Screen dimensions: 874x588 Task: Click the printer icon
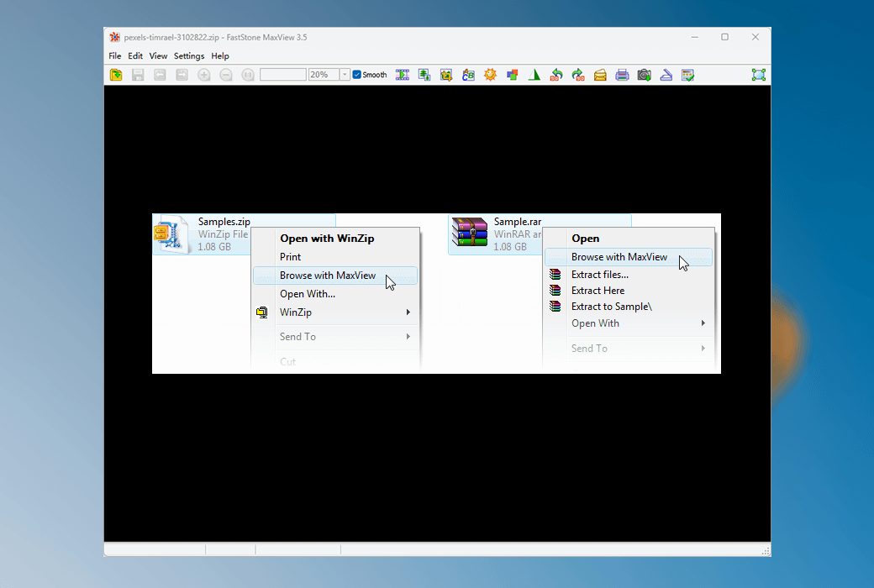pyautogui.click(x=622, y=75)
